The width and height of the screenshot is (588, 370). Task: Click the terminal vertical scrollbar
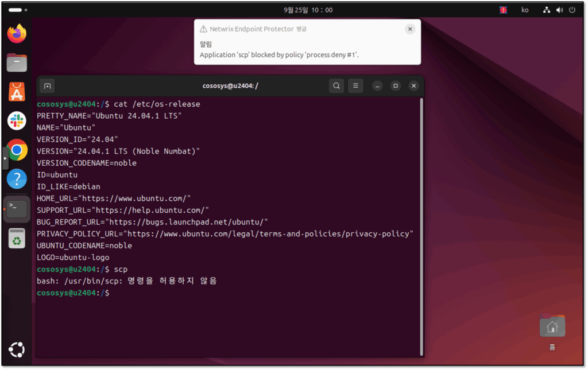[421, 227]
